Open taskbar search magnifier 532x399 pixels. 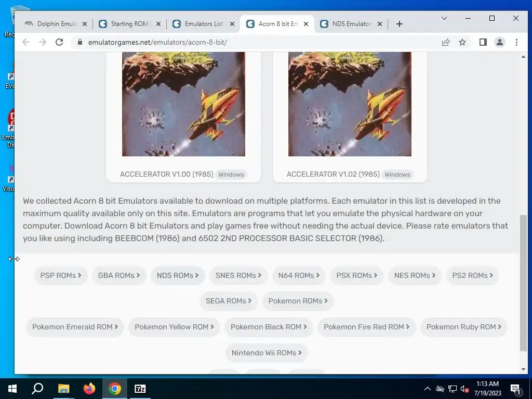[x=37, y=389]
